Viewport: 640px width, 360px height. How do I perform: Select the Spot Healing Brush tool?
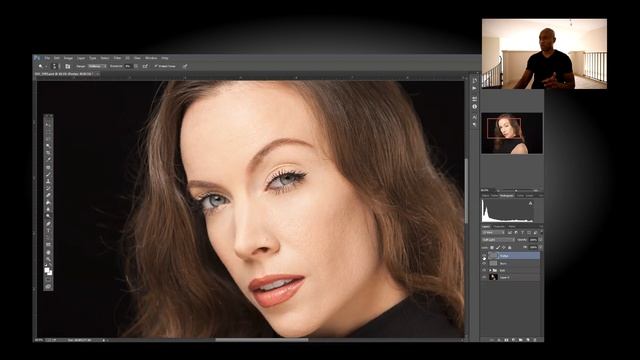coord(48,167)
